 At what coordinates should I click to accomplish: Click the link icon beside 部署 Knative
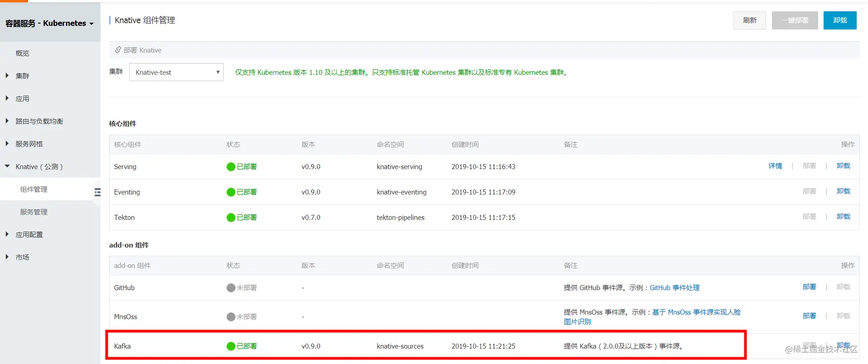(x=118, y=50)
